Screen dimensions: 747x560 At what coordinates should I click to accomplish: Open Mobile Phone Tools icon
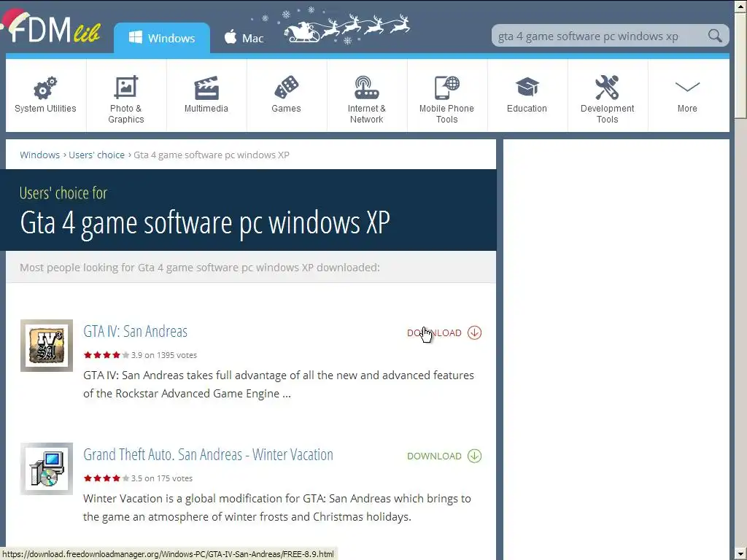[447, 87]
